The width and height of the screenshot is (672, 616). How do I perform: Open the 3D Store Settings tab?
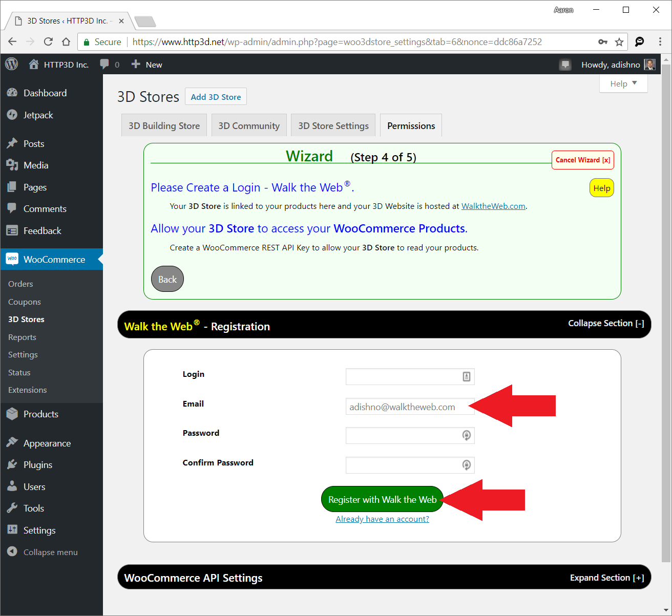click(333, 125)
